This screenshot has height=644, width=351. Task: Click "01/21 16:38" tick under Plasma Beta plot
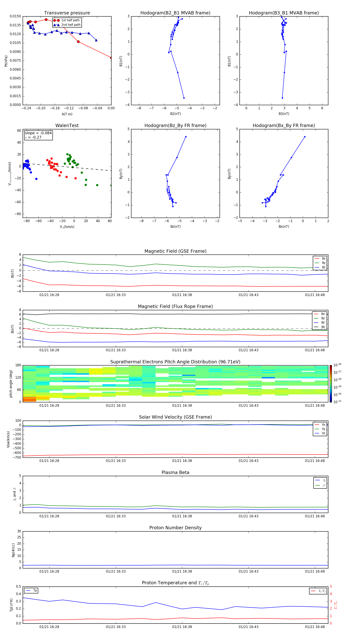tap(182, 516)
